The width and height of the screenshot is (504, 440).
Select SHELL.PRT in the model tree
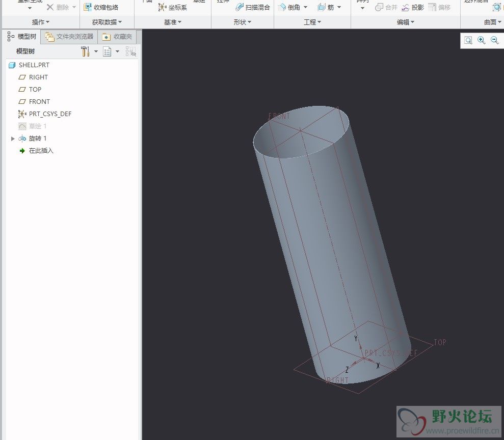click(34, 65)
